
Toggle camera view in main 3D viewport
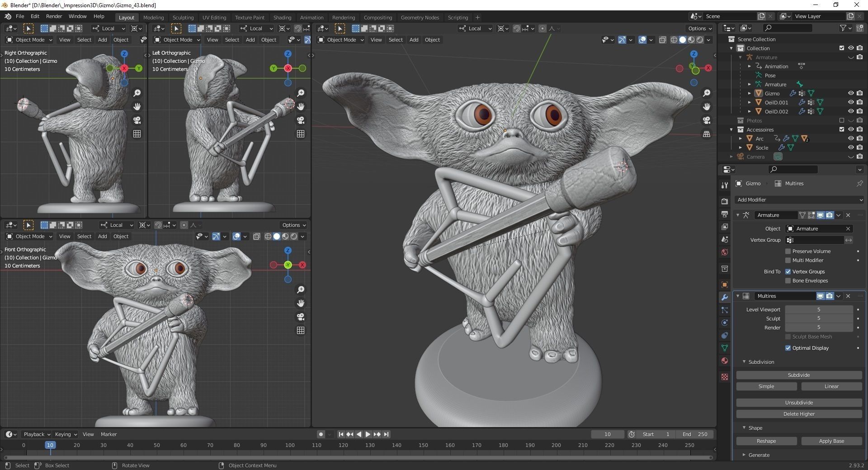(x=707, y=120)
